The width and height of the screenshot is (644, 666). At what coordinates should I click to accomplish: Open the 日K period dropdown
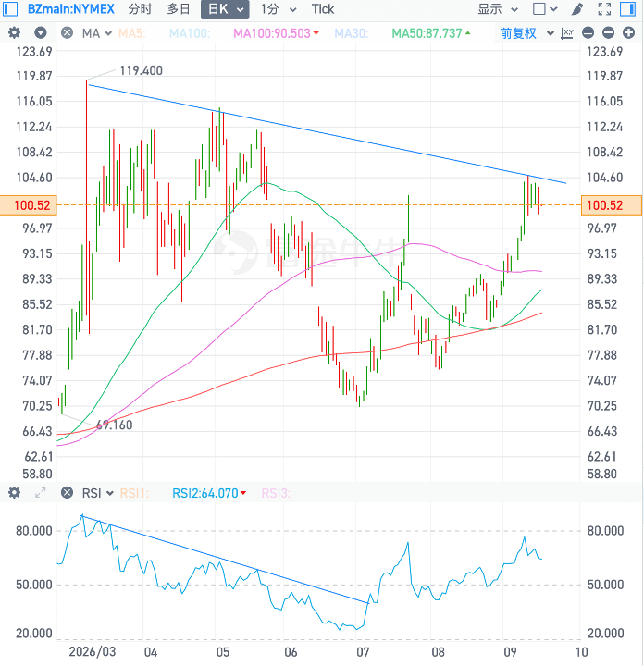[x=225, y=9]
